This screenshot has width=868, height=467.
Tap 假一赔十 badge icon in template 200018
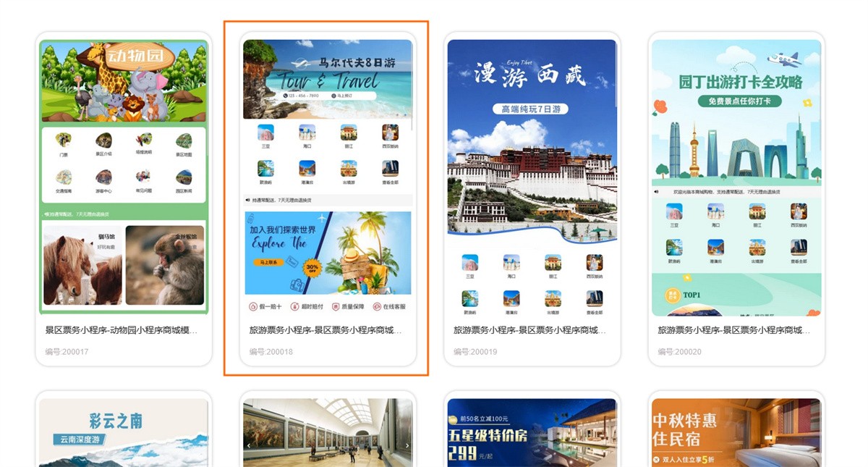[x=252, y=306]
